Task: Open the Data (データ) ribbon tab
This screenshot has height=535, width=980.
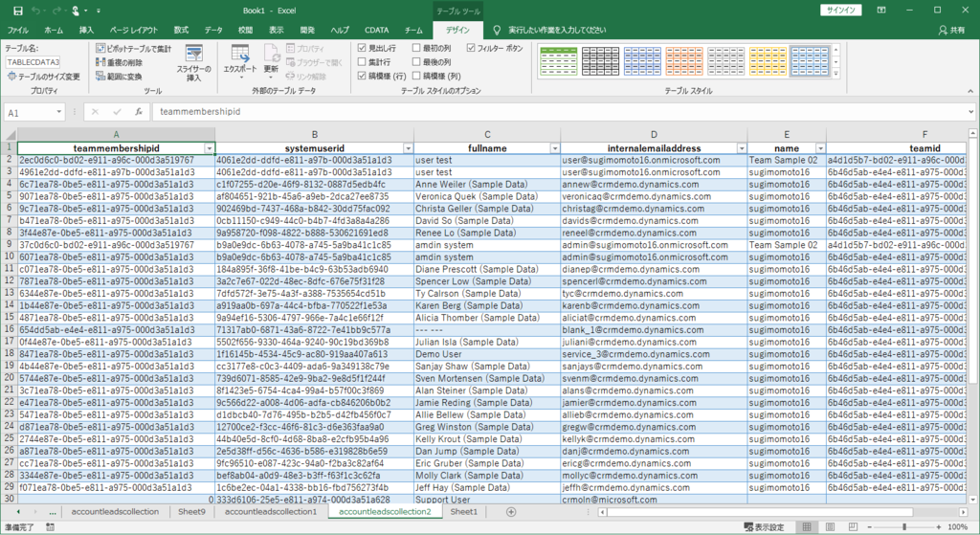Action: point(213,30)
